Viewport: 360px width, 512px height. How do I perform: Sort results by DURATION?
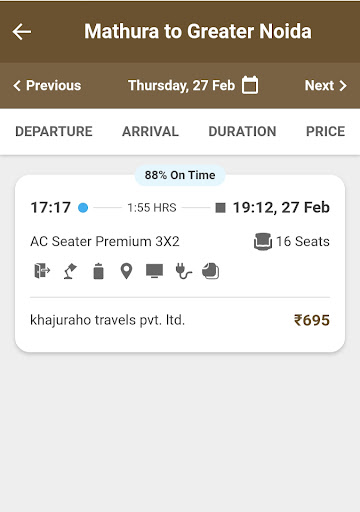242,131
